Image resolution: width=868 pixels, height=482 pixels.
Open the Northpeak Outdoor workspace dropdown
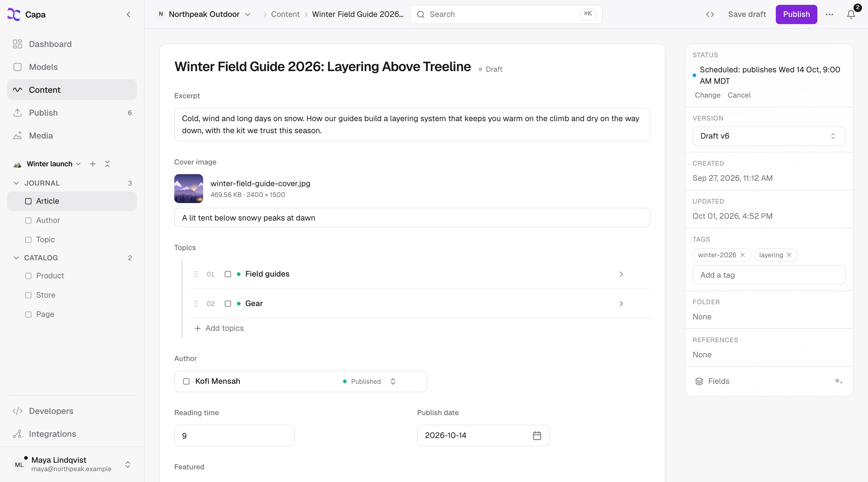coord(205,14)
